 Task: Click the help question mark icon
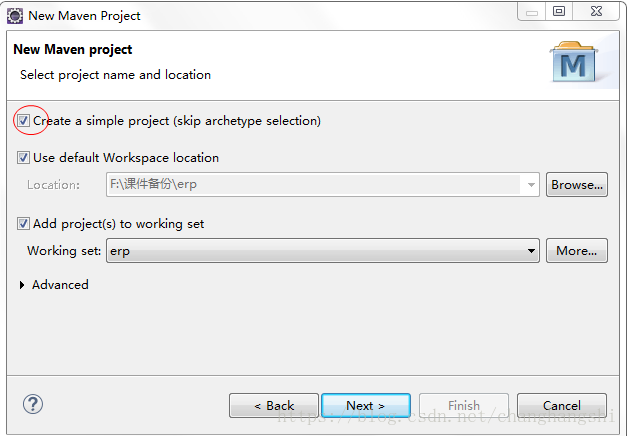tap(33, 404)
